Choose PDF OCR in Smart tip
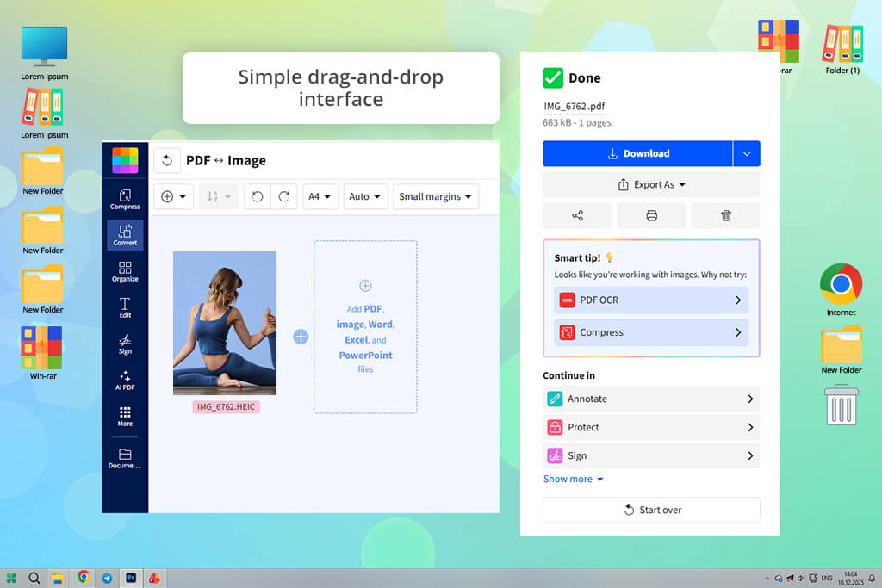Viewport: 882px width, 588px height. coord(651,300)
